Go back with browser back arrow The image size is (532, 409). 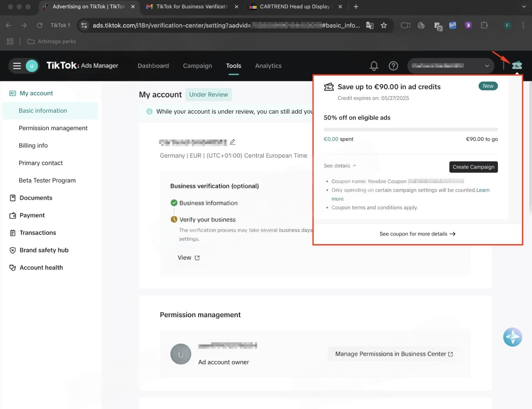click(x=8, y=25)
